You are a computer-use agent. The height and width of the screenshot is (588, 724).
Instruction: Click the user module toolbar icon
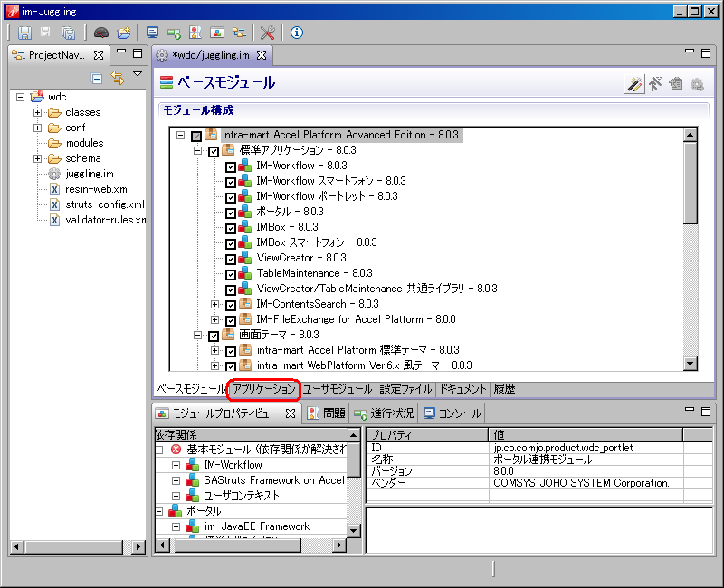click(x=195, y=33)
